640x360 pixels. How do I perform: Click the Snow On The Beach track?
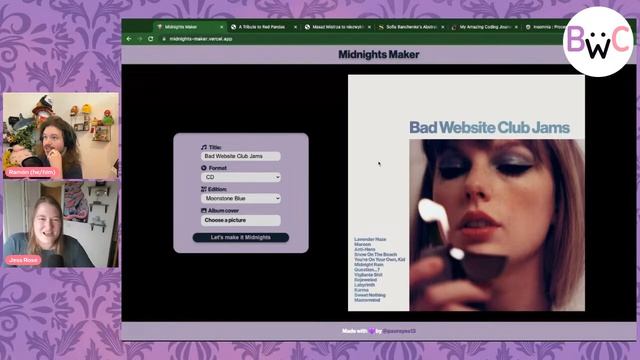pyautogui.click(x=376, y=254)
